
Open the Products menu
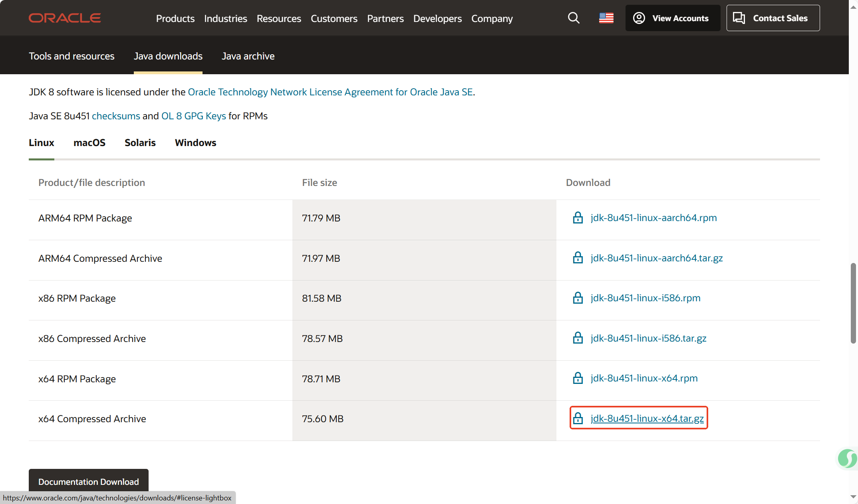click(x=175, y=18)
